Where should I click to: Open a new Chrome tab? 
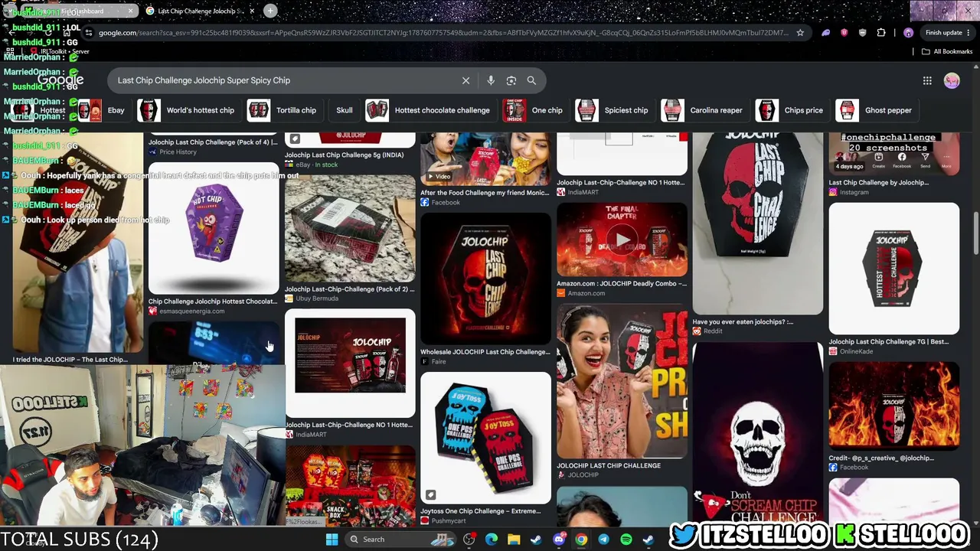270,11
